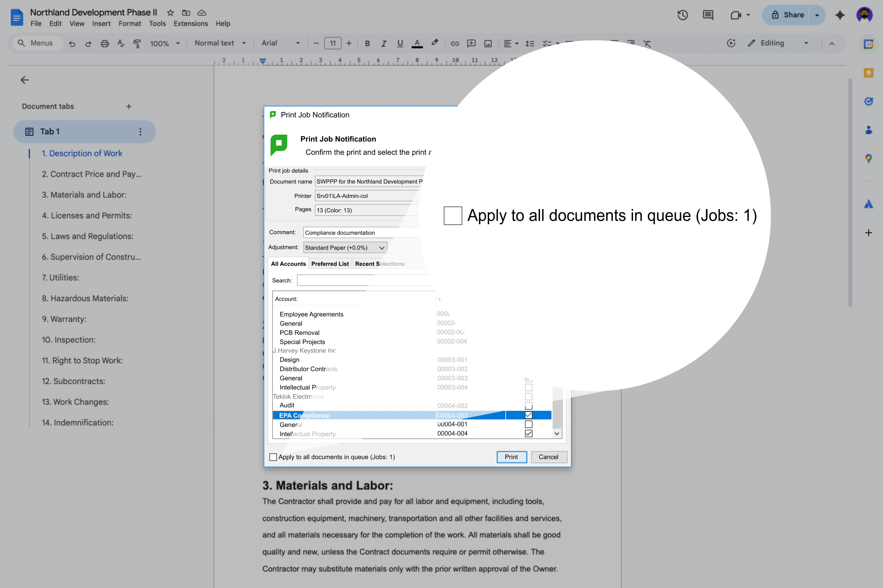Click the Print icon in the toolbar
This screenshot has height=588, width=883.
[x=104, y=43]
